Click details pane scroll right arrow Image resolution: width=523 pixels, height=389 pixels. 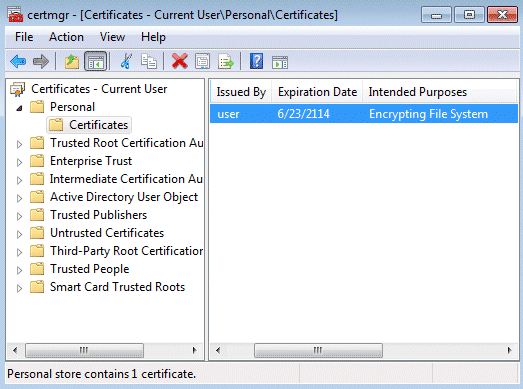(509, 350)
